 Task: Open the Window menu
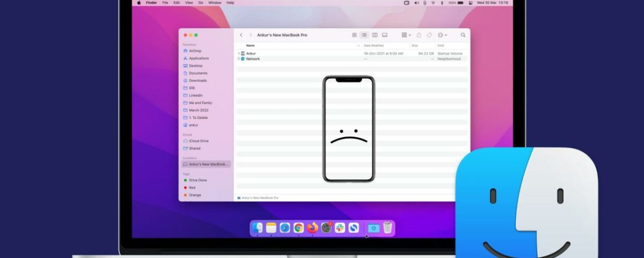point(215,3)
